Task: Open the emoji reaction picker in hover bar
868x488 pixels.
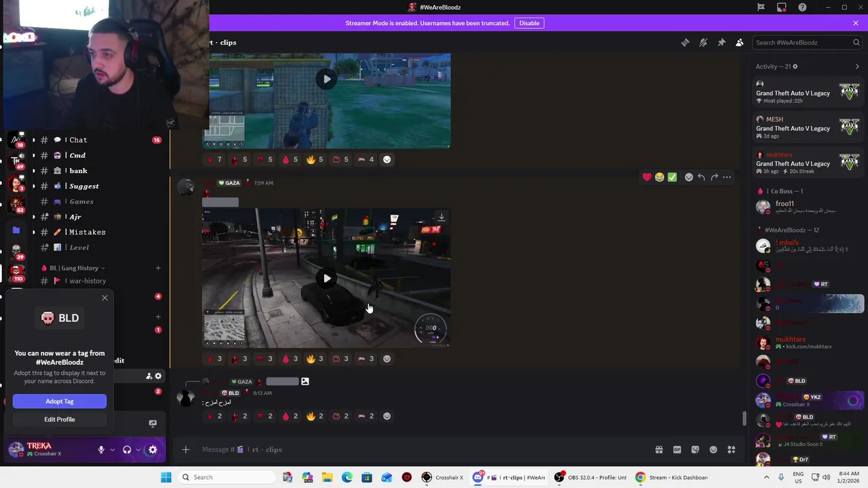Action: 689,178
